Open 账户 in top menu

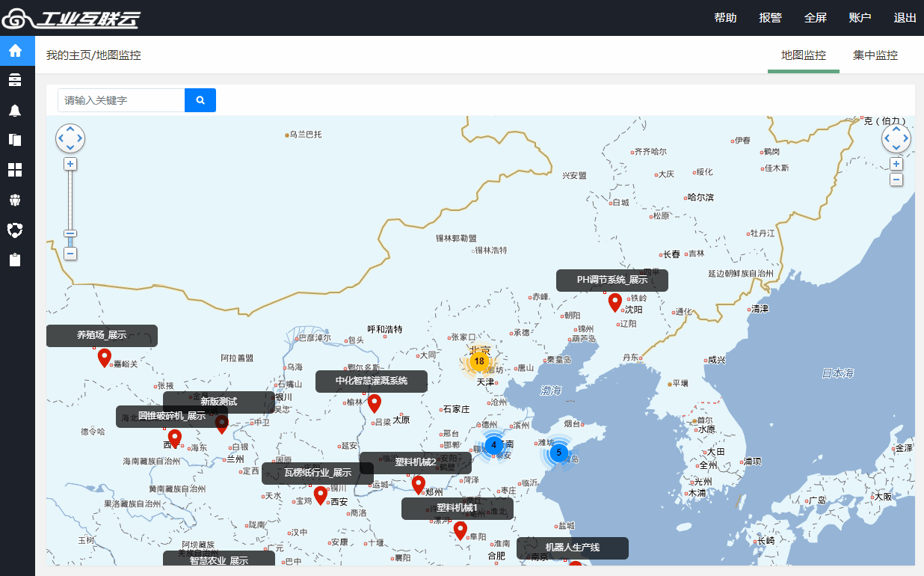coord(860,18)
